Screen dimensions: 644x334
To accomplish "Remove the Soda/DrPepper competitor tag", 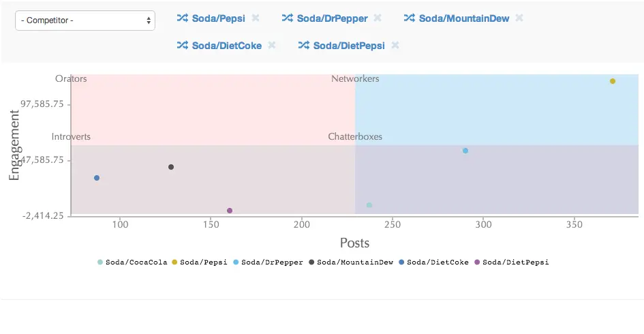I will coord(378,18).
